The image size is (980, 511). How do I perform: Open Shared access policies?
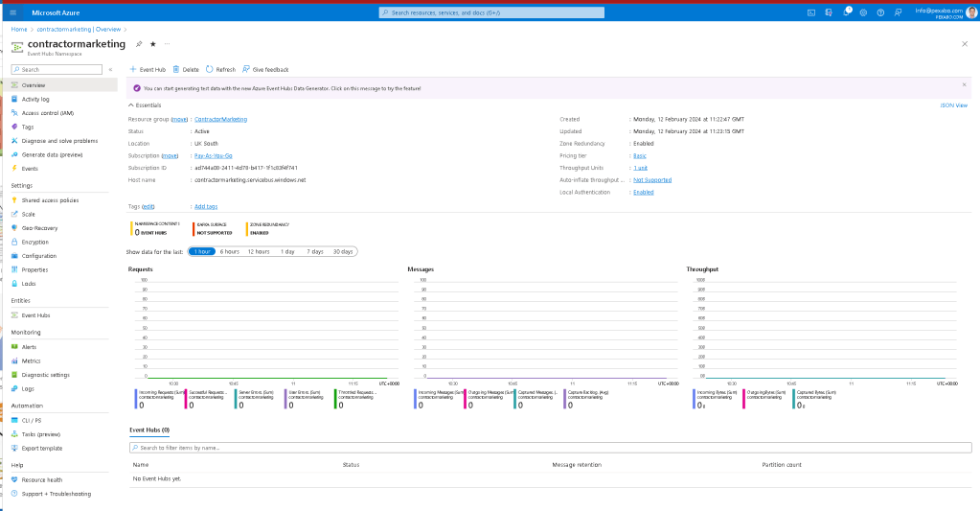tap(50, 200)
